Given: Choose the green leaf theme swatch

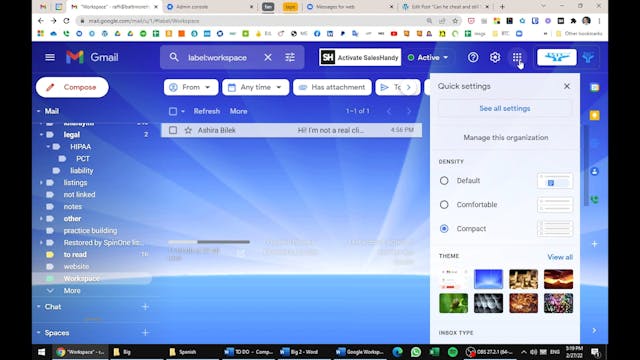Looking at the screenshot, I should point(453,303).
